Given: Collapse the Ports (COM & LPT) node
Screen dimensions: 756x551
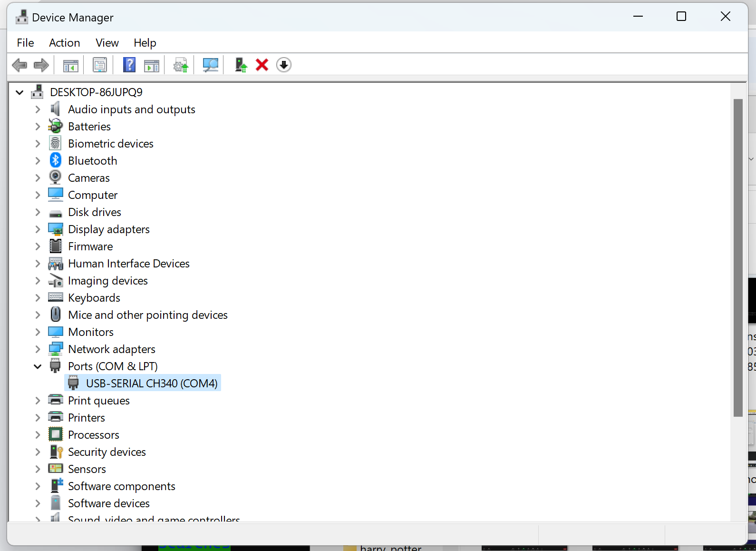Looking at the screenshot, I should coord(38,366).
